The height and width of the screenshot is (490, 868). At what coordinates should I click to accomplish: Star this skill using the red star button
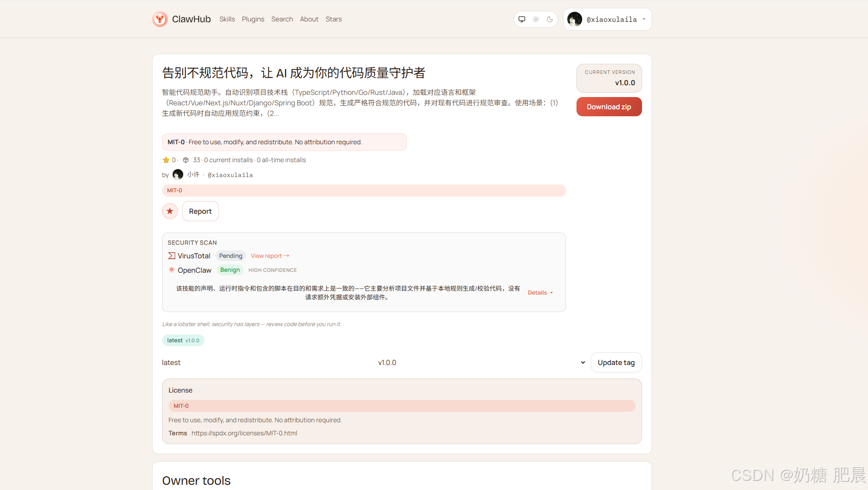[x=170, y=211]
